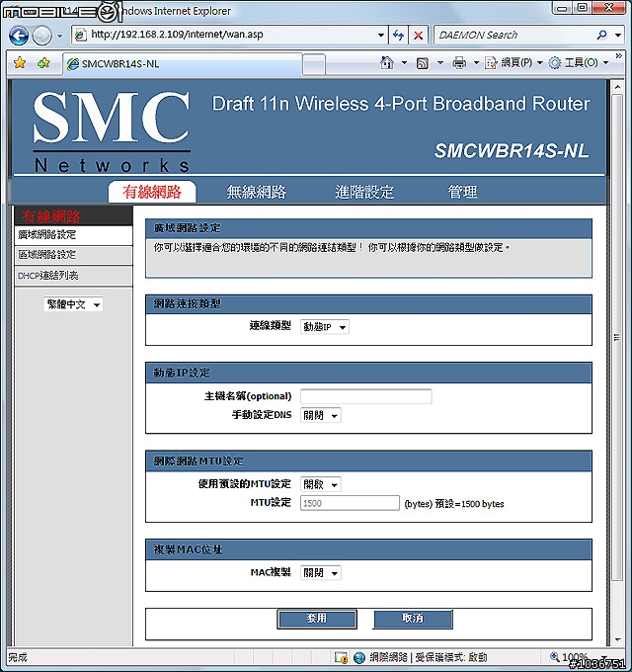Click the MTU設定 1500 value field

pyautogui.click(x=350, y=503)
